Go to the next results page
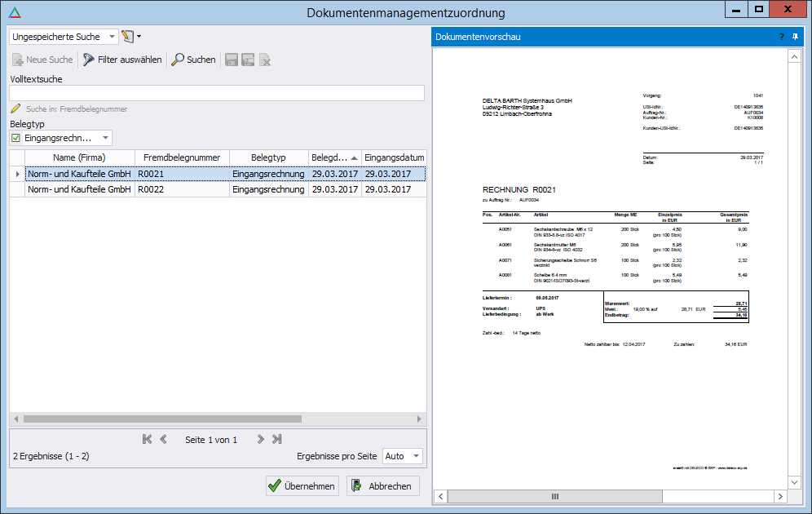 tap(261, 439)
